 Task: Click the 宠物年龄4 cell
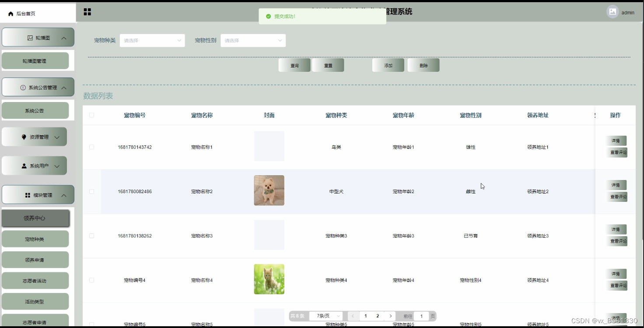click(x=403, y=280)
